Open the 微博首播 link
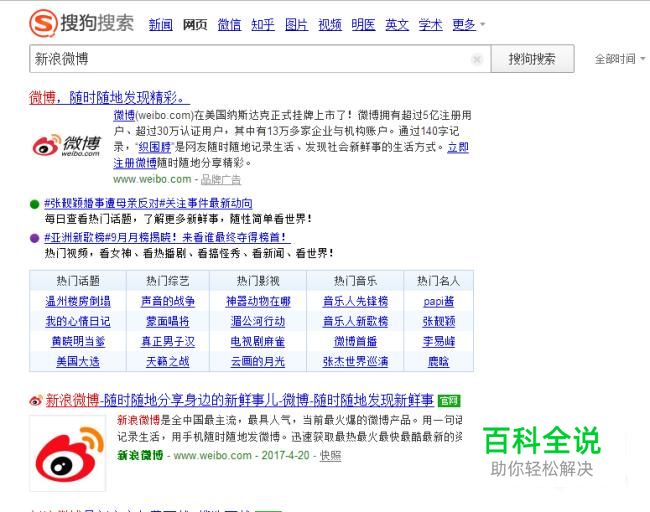 pyautogui.click(x=356, y=342)
